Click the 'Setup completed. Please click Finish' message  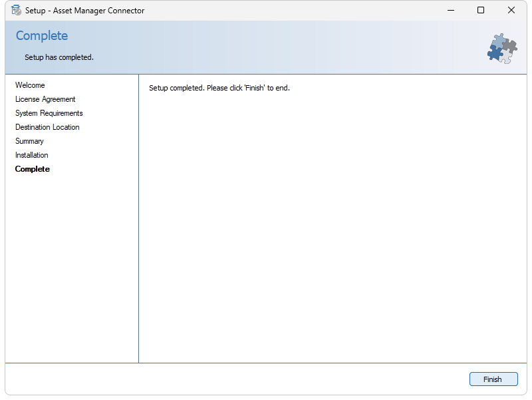219,88
